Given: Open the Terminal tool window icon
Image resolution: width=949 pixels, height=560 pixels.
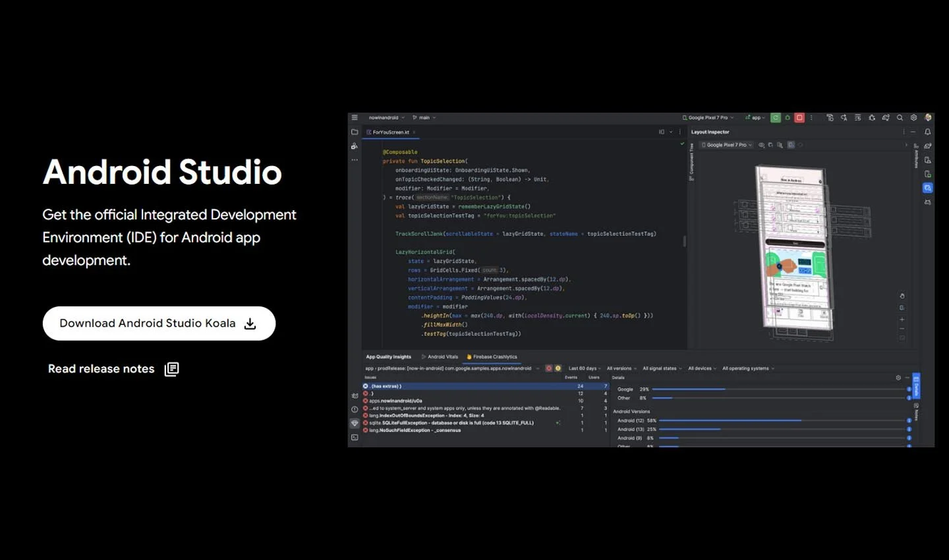Looking at the screenshot, I should click(x=355, y=437).
